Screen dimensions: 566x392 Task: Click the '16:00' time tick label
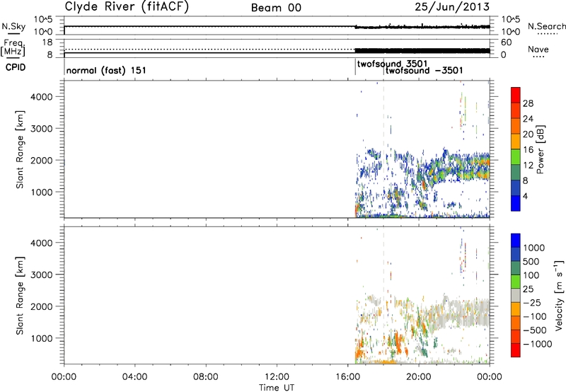pyautogui.click(x=347, y=377)
